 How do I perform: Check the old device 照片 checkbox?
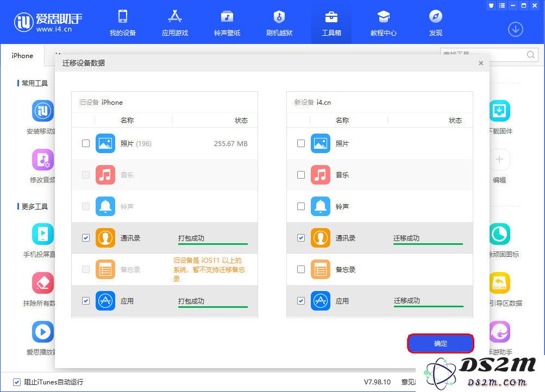point(86,143)
